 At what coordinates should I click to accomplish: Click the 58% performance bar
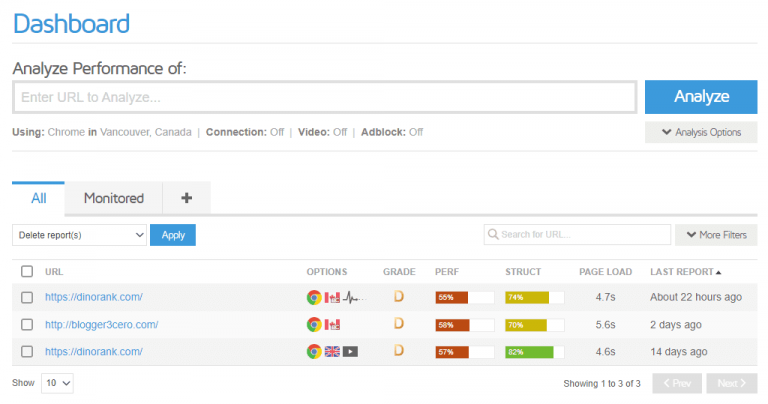464,325
